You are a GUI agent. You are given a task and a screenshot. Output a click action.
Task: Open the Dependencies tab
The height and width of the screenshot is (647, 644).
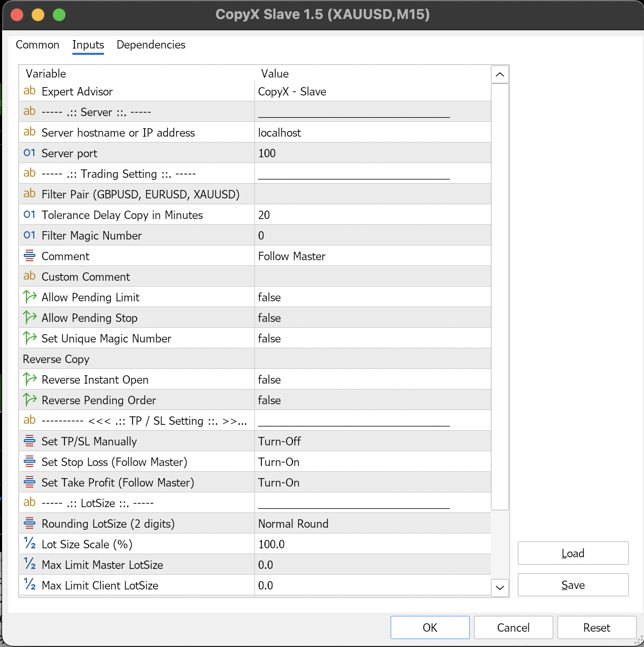151,45
